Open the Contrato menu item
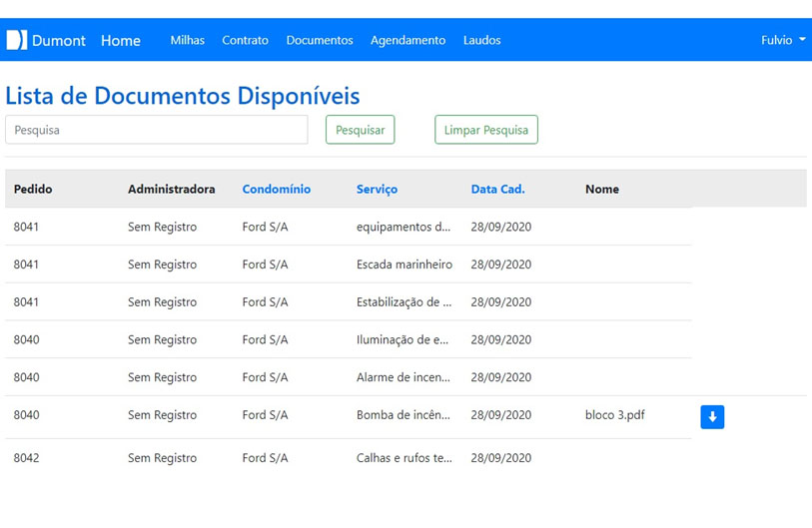812x528 pixels. [245, 40]
